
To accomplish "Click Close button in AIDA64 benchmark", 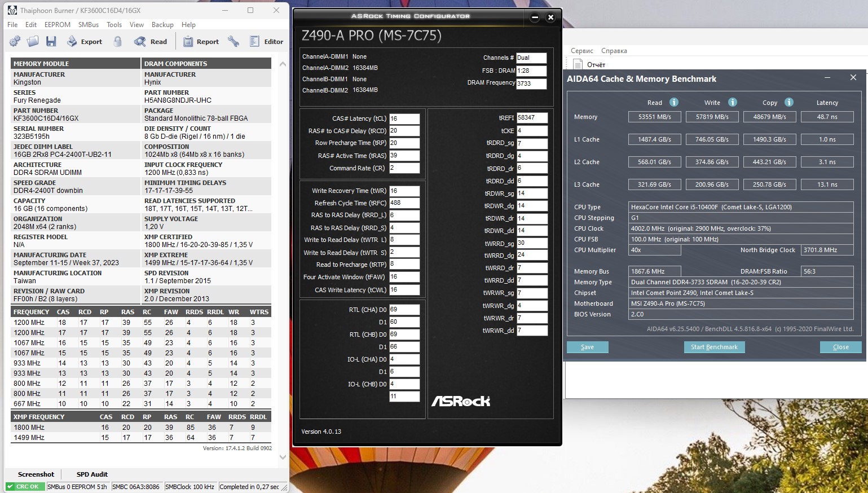I will tap(840, 347).
